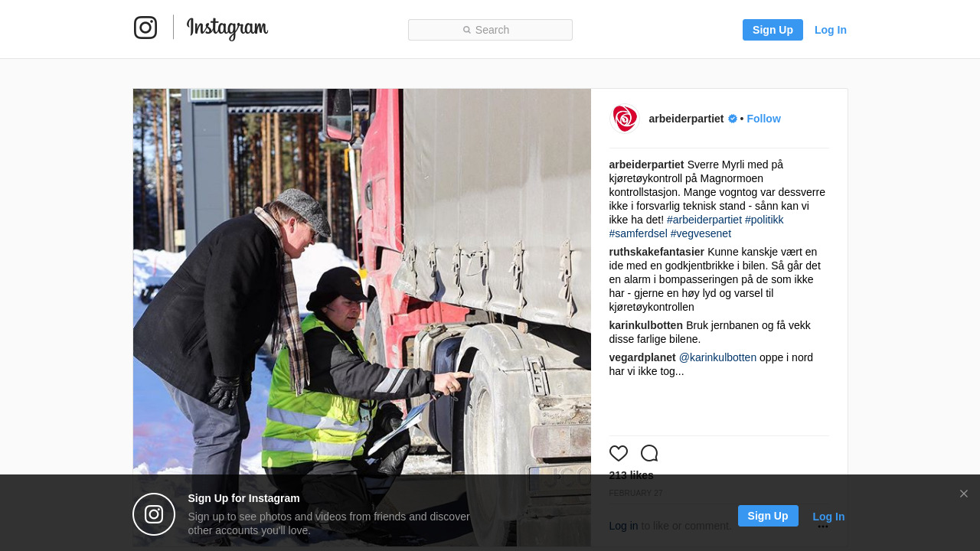Screen dimensions: 980x551
Task: Click Sign Up button in bottom banner
Action: 768,516
